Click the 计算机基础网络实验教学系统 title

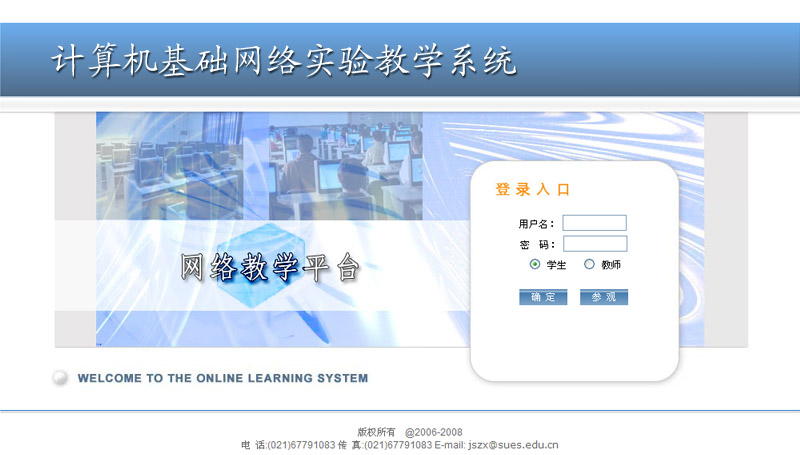(284, 61)
